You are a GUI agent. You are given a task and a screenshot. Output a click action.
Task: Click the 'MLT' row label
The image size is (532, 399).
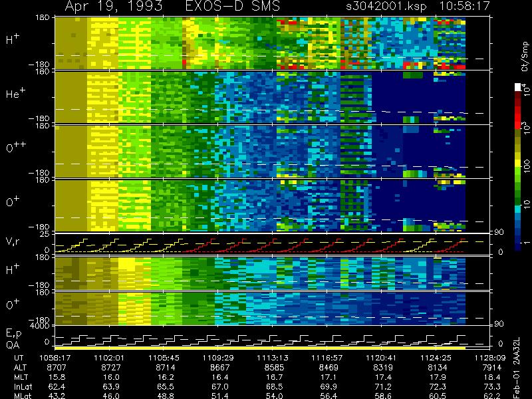coord(21,377)
